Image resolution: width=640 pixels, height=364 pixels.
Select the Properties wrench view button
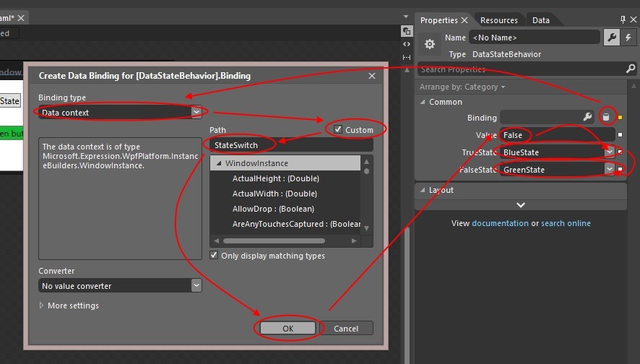pos(611,38)
